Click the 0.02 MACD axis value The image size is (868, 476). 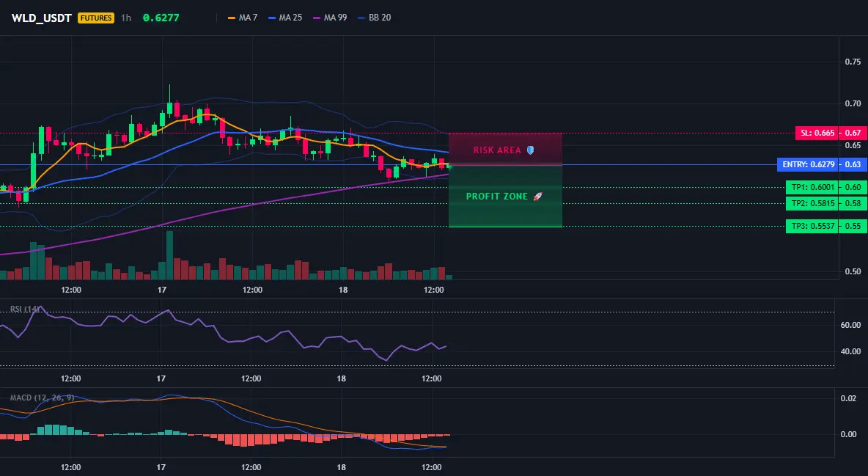tap(848, 398)
